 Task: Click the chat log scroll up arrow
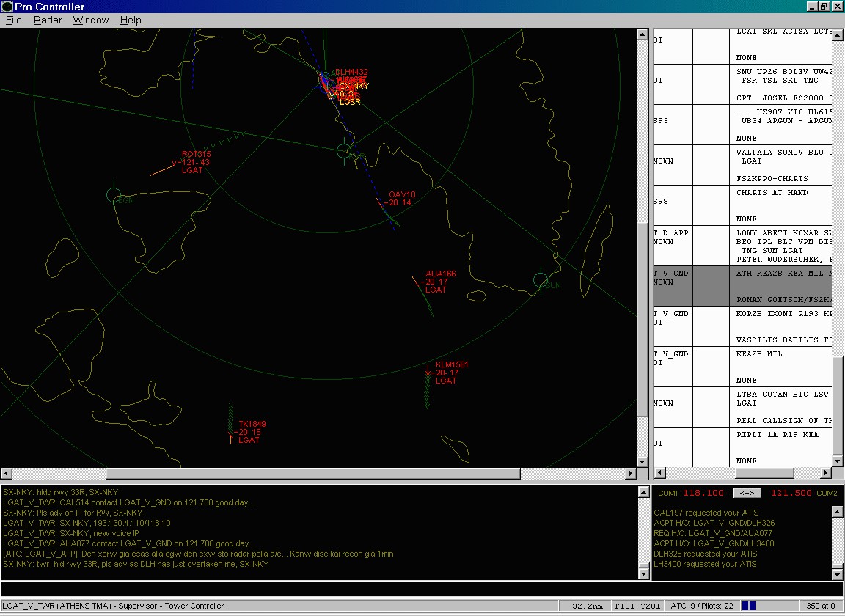[643, 492]
